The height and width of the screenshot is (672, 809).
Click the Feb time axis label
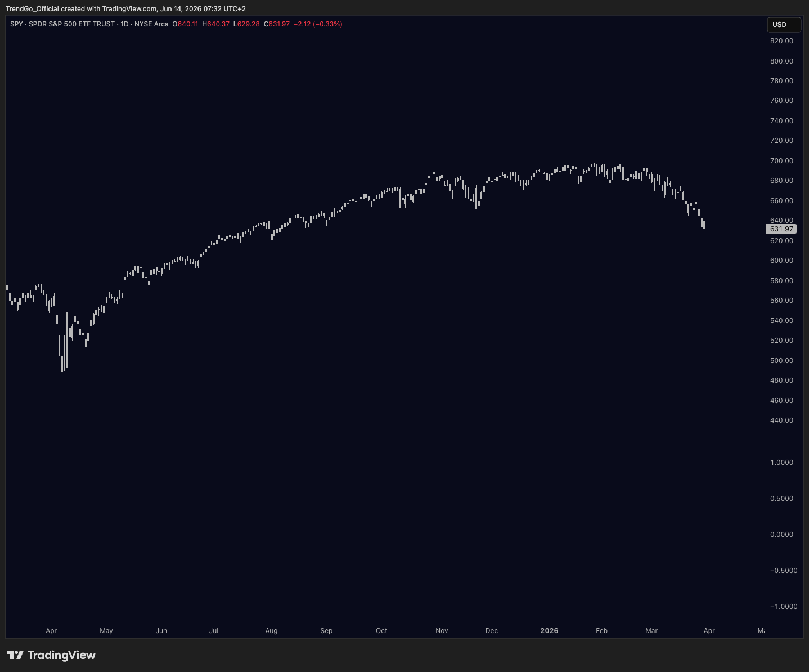tap(602, 631)
